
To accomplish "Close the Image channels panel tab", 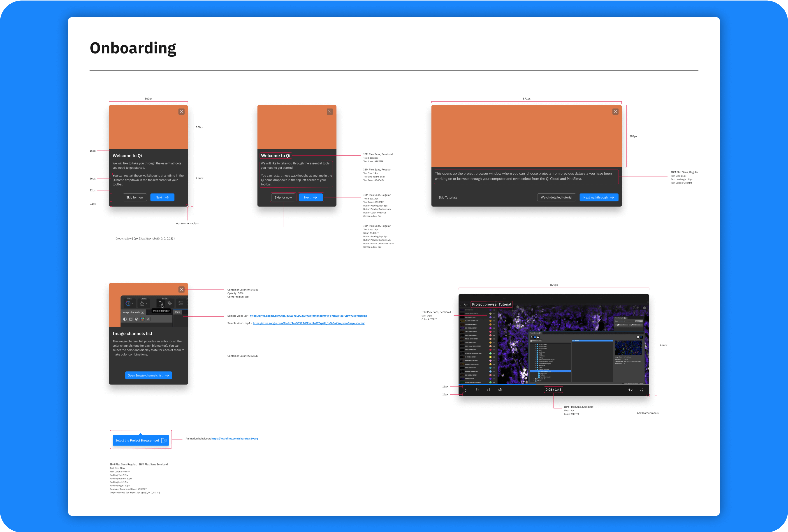I will (x=142, y=312).
